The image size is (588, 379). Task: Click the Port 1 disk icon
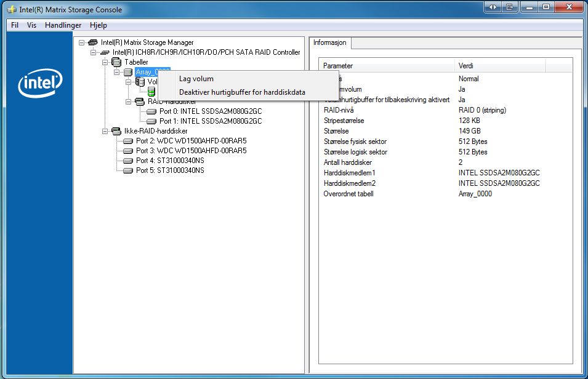(151, 121)
